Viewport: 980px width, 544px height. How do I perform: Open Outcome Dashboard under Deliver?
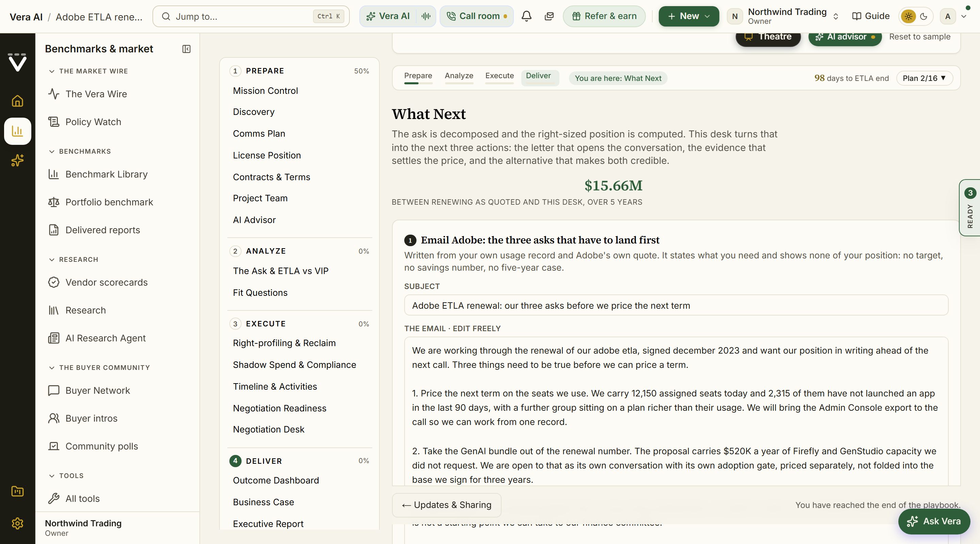[x=275, y=480]
